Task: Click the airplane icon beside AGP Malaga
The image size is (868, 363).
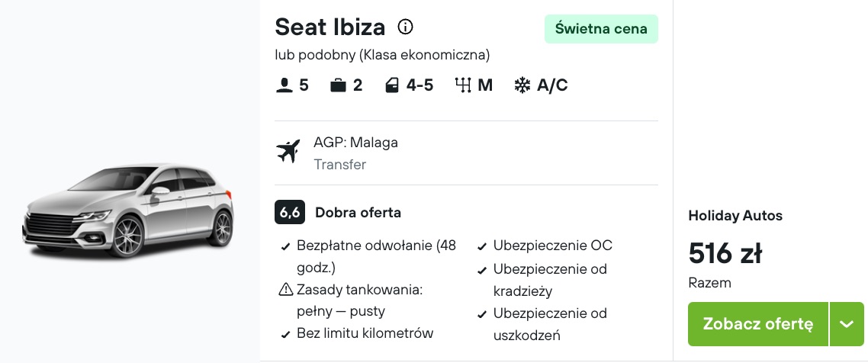Action: pyautogui.click(x=288, y=152)
